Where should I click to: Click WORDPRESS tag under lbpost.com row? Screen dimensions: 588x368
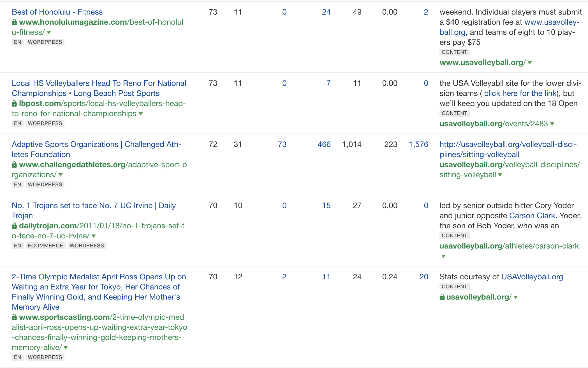[x=45, y=123]
